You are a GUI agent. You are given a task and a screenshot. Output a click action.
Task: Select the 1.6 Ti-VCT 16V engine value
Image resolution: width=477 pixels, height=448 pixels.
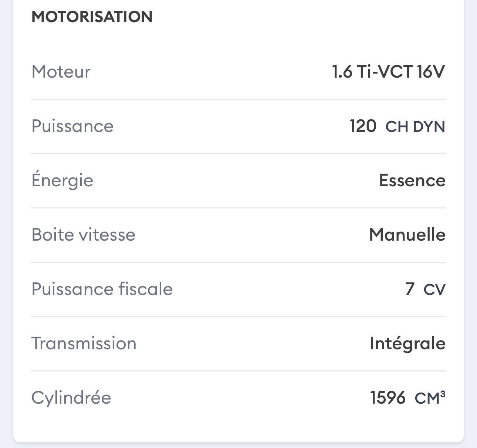pos(388,72)
